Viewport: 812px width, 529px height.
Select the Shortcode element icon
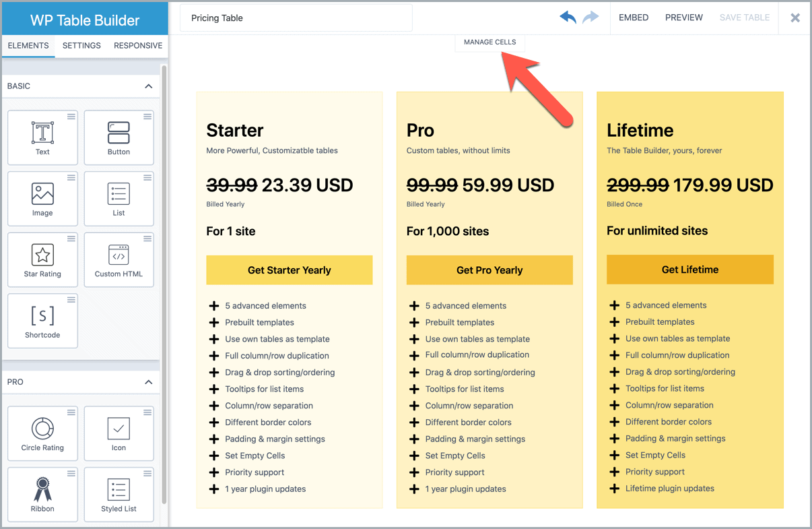pos(42,316)
